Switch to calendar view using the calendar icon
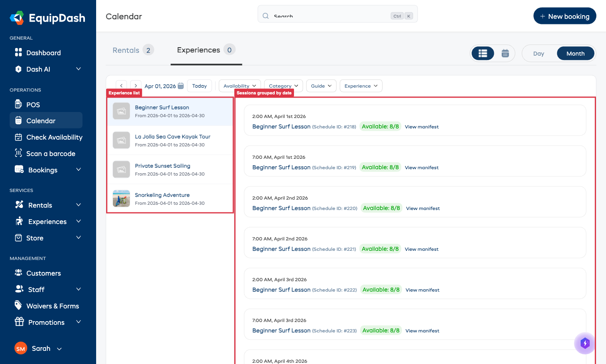This screenshot has height=364, width=606. 504,53
